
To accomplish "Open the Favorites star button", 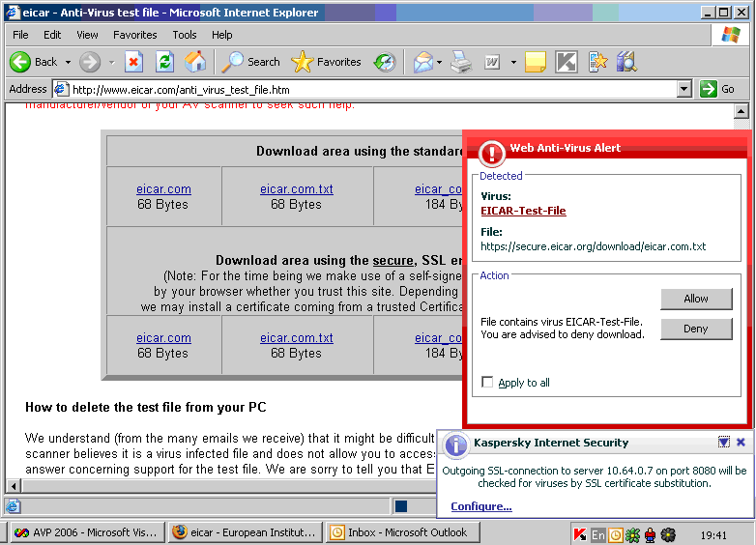I will coord(326,62).
